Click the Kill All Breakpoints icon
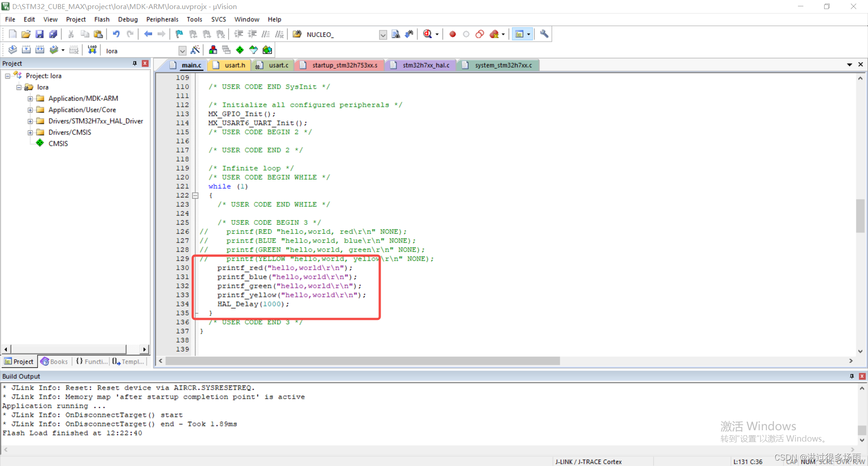868x466 pixels. pos(494,34)
